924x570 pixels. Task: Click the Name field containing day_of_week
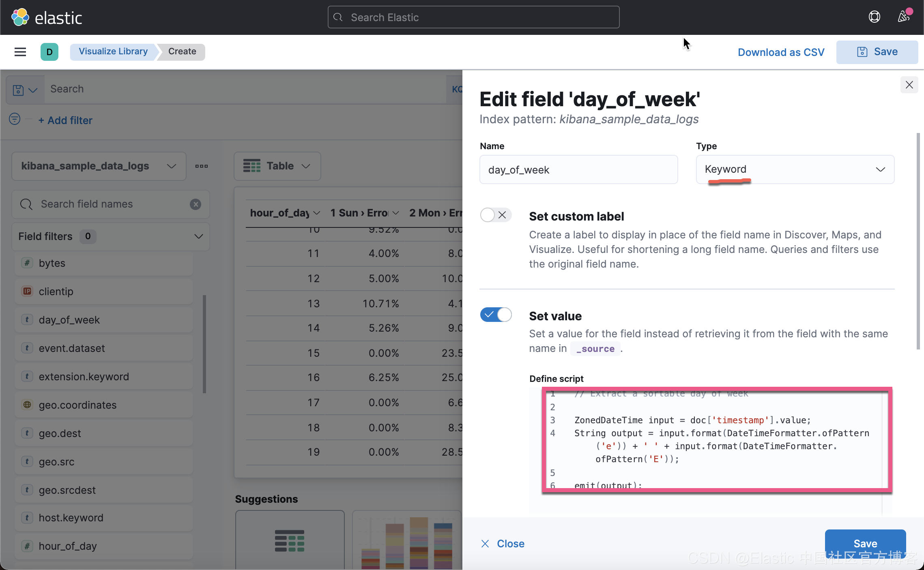tap(578, 170)
